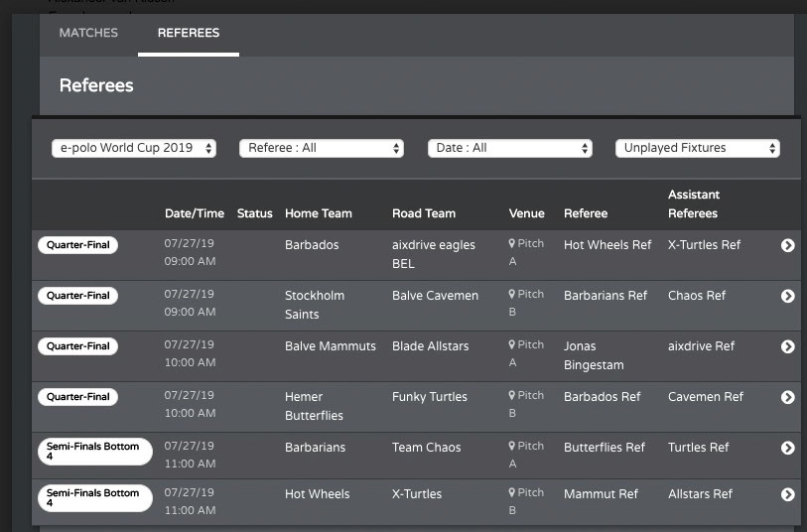Click Pitch A pin on Barbados row
This screenshot has width=807, height=532.
tap(513, 244)
